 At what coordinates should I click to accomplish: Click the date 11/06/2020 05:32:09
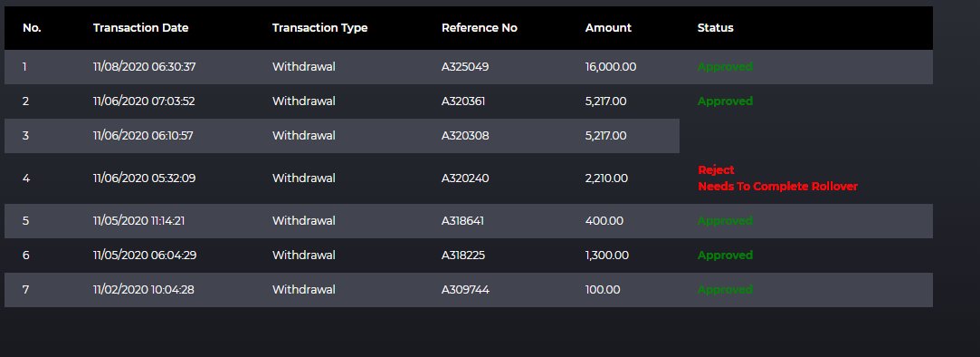pos(145,178)
